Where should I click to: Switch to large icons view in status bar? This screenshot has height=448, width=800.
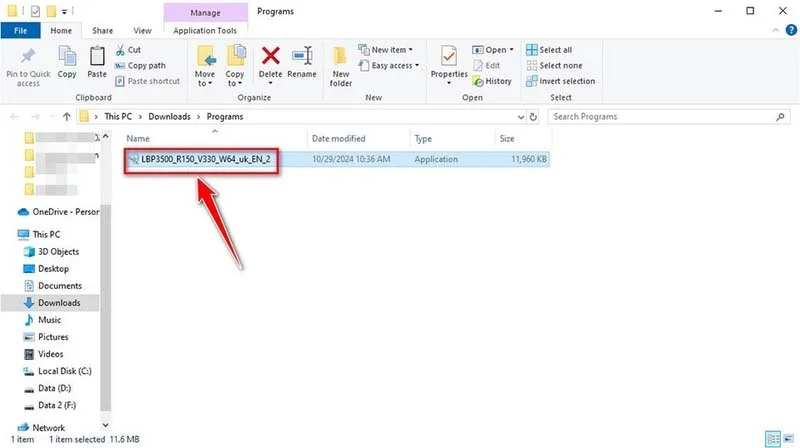[x=789, y=438]
